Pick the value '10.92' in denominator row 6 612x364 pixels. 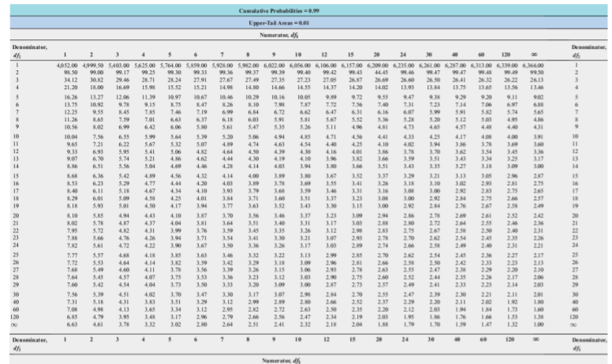(x=96, y=105)
